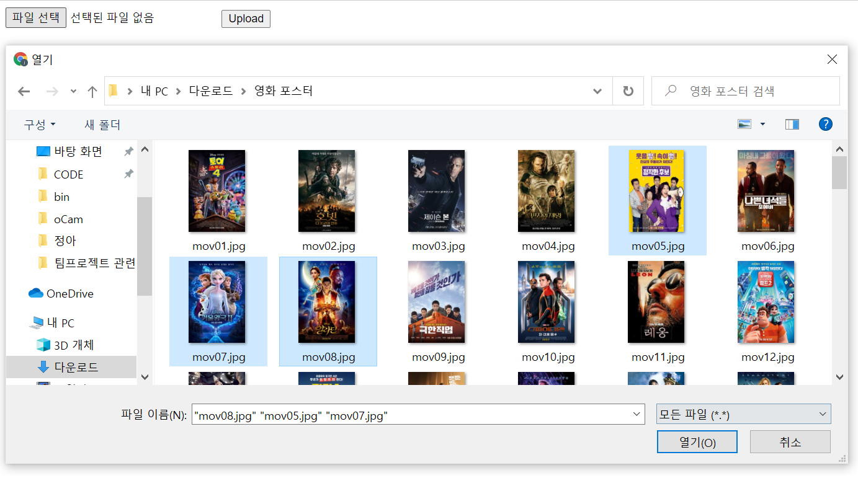Click the 취소 button
858x504 pixels.
pyautogui.click(x=790, y=442)
